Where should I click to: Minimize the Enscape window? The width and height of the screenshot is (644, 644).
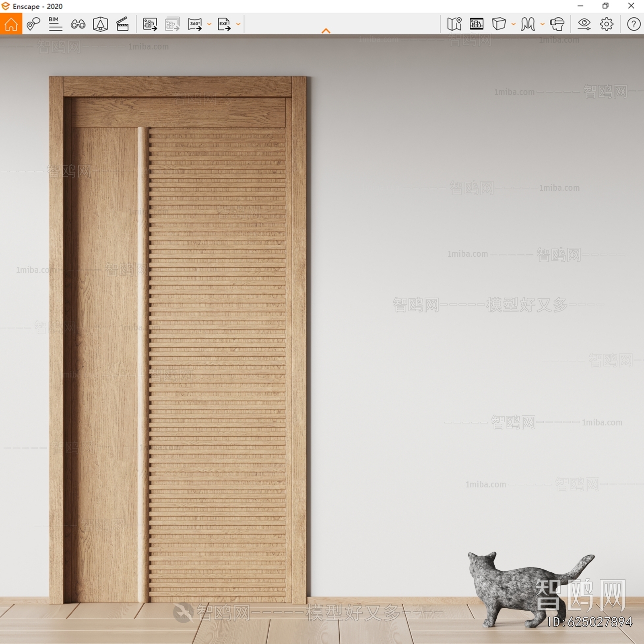click(580, 6)
